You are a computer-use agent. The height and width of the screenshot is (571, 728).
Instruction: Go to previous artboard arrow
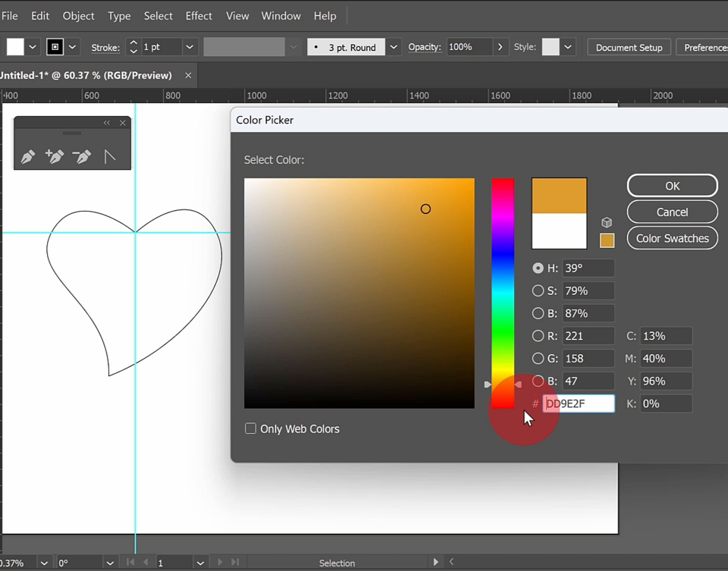point(146,562)
